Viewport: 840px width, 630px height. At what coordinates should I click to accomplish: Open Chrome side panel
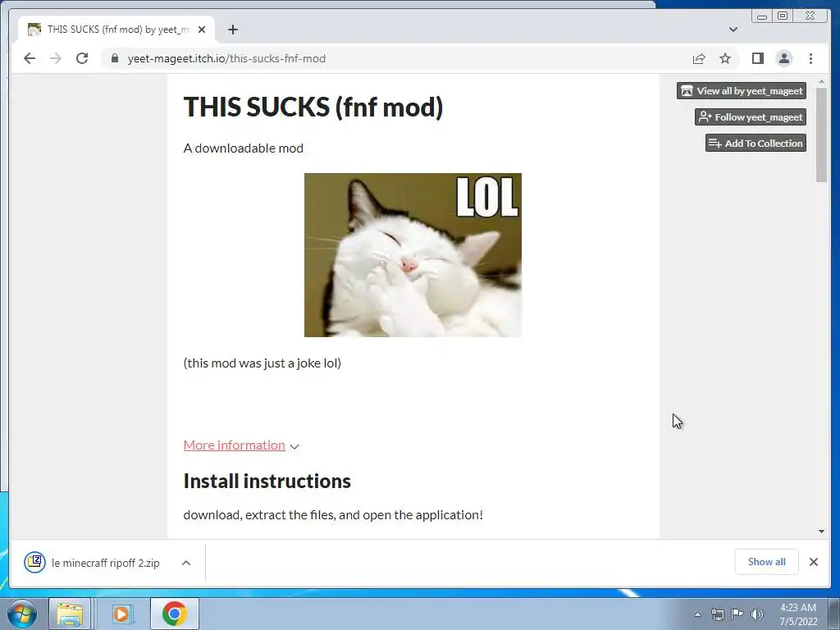click(x=757, y=58)
